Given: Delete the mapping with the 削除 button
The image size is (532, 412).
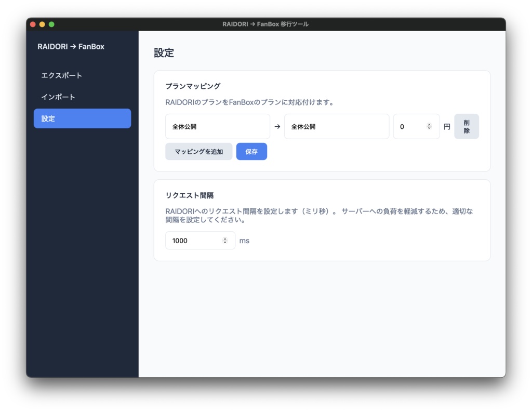Looking at the screenshot, I should pyautogui.click(x=466, y=126).
